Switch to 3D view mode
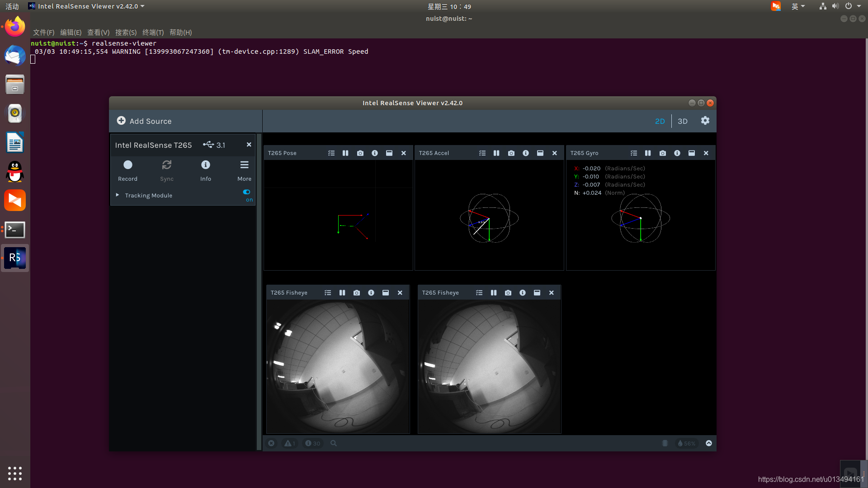This screenshot has width=868, height=488. coord(682,121)
